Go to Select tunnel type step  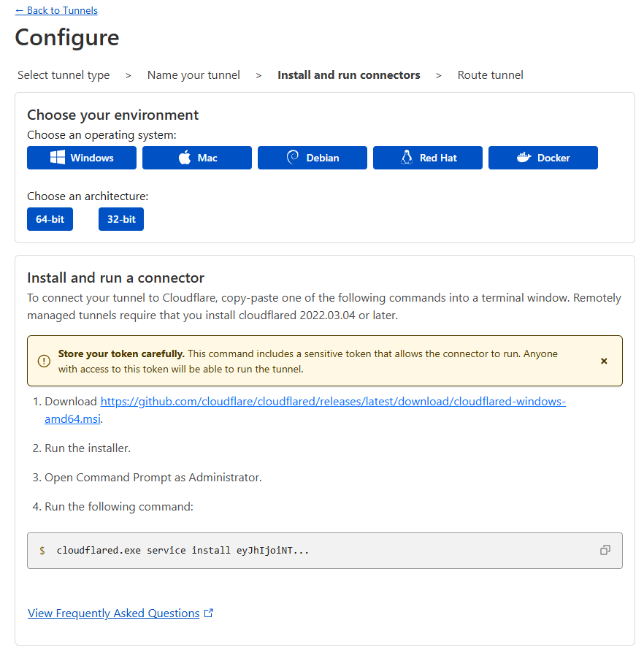pyautogui.click(x=64, y=75)
